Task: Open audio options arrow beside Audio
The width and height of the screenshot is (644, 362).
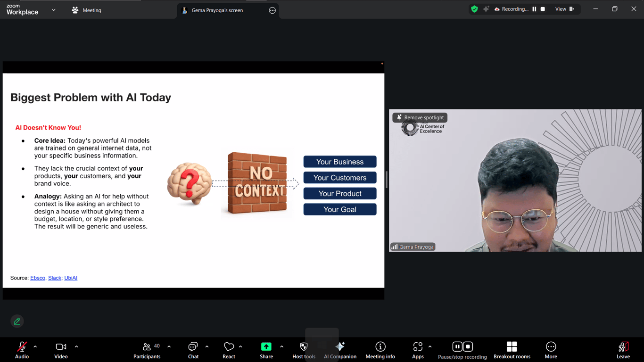Action: click(35, 347)
